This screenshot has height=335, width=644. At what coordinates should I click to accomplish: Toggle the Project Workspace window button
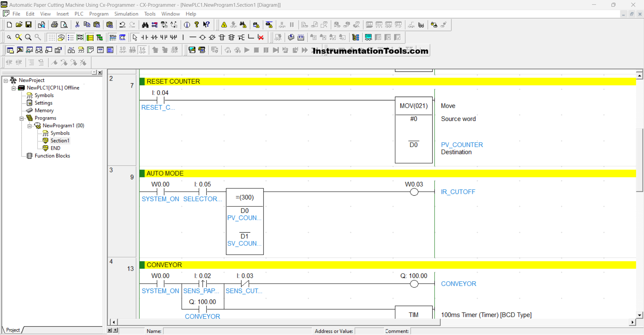coord(10,50)
